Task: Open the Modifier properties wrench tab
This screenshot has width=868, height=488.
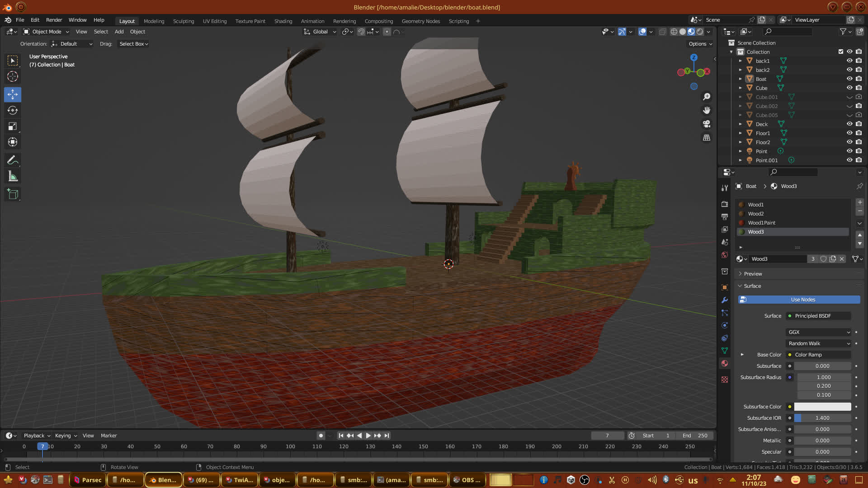Action: pyautogui.click(x=725, y=300)
